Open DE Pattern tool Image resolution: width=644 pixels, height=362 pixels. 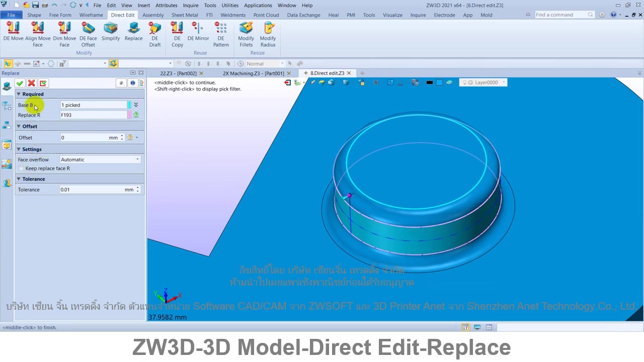pos(221,35)
